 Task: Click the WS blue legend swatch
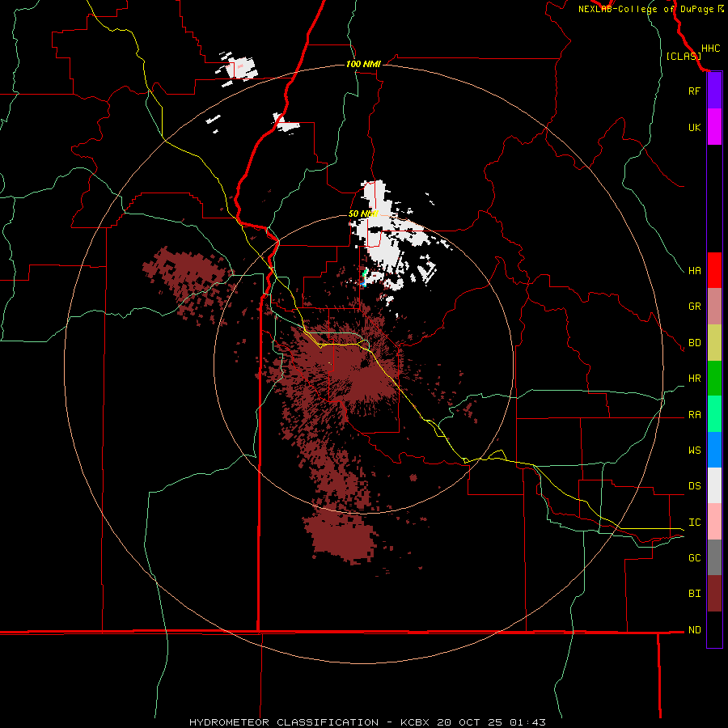(x=714, y=450)
